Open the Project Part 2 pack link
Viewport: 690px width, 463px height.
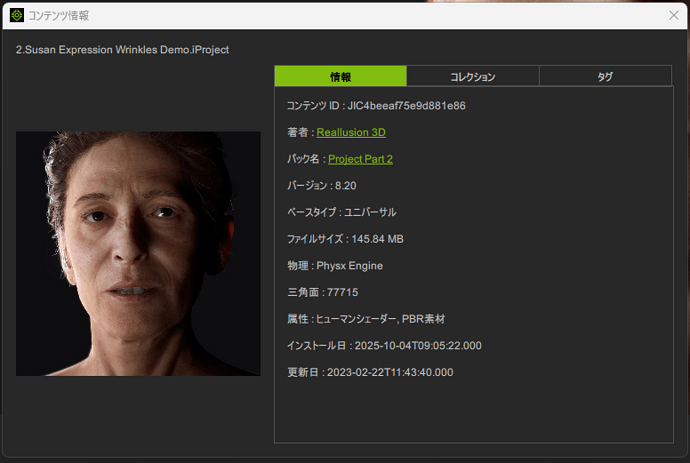point(360,159)
